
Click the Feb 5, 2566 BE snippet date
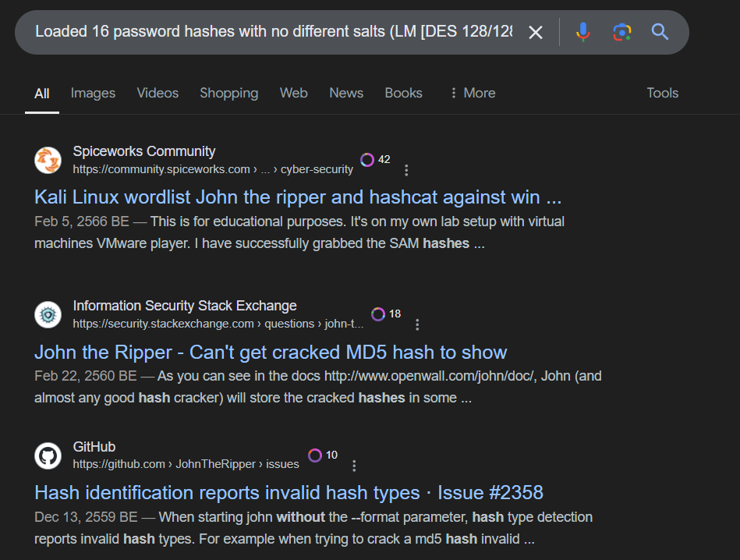pos(82,222)
